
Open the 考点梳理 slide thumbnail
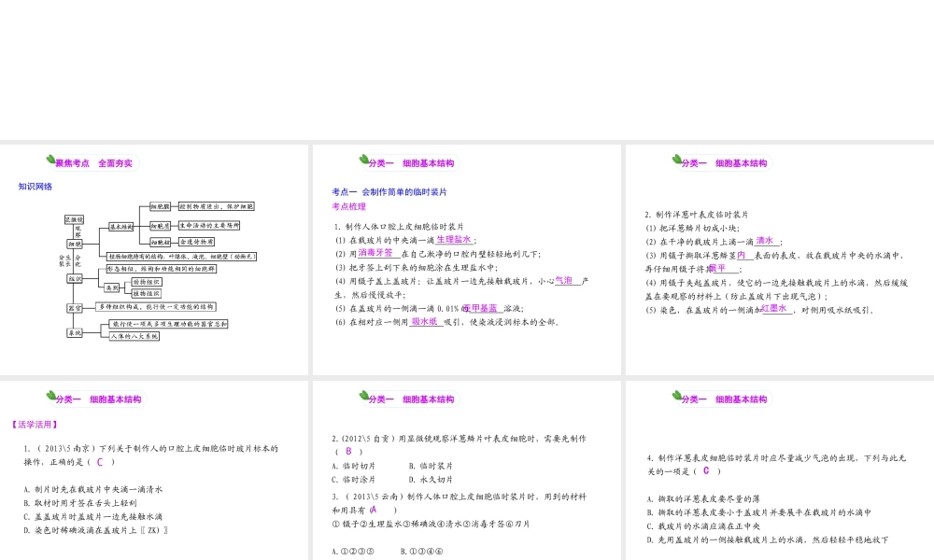tap(467, 259)
